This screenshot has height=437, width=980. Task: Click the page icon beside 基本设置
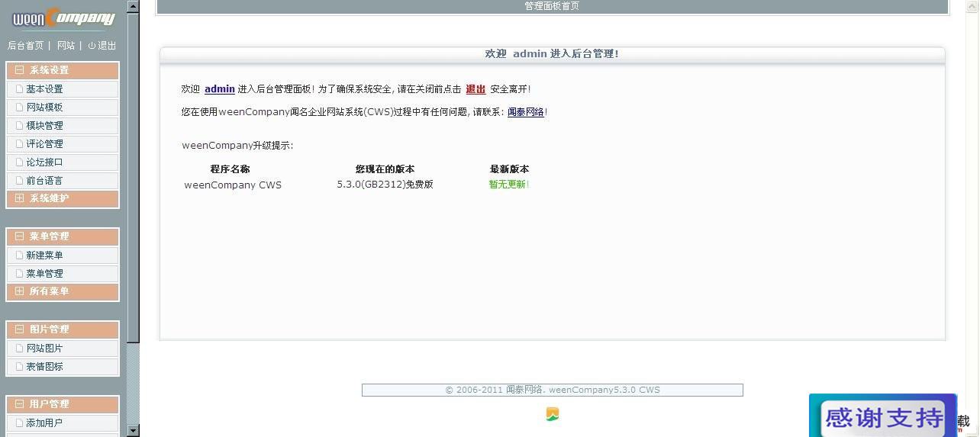point(20,89)
